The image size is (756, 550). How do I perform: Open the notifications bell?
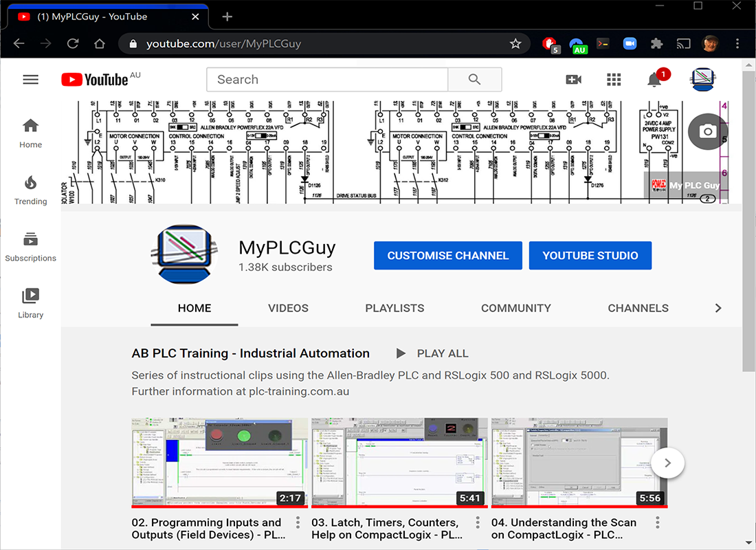tap(654, 80)
